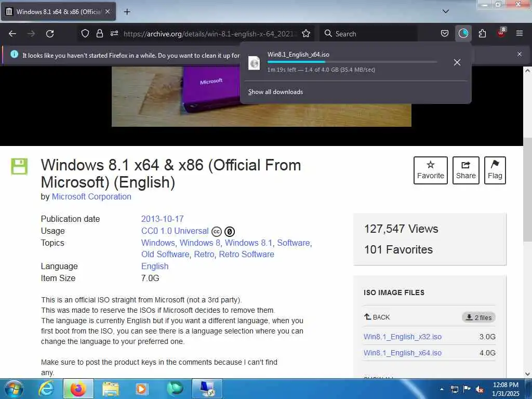Open CC0 1.0 Universal license link
The image size is (532, 399).
click(175, 231)
